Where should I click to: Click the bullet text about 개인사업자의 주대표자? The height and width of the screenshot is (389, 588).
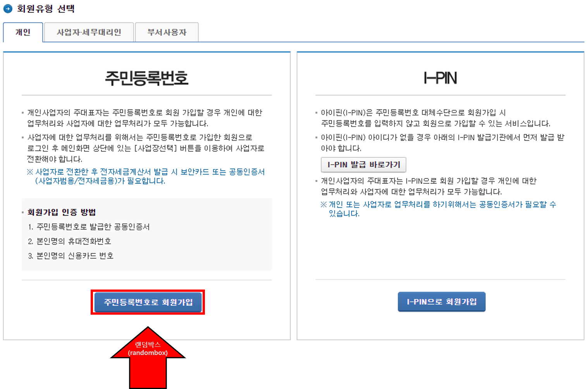[143, 112]
